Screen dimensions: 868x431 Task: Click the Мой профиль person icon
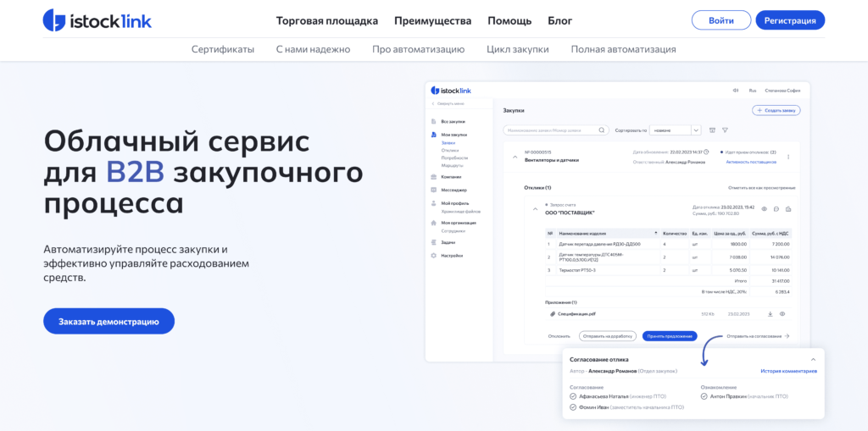pos(433,203)
